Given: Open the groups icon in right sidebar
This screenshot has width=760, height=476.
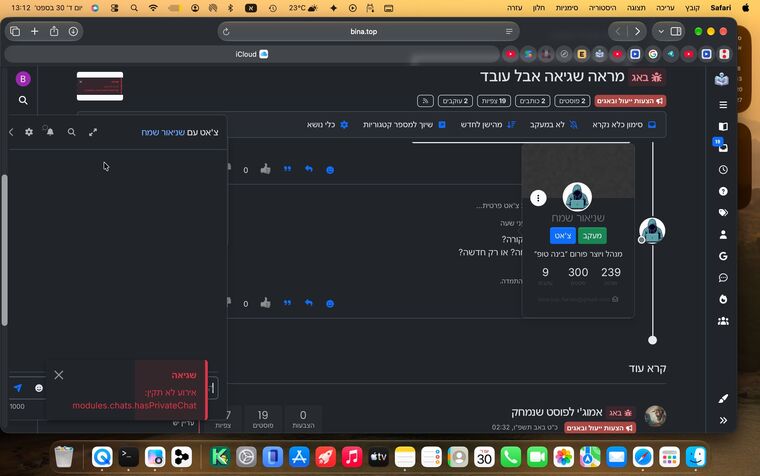Looking at the screenshot, I should pos(723,321).
